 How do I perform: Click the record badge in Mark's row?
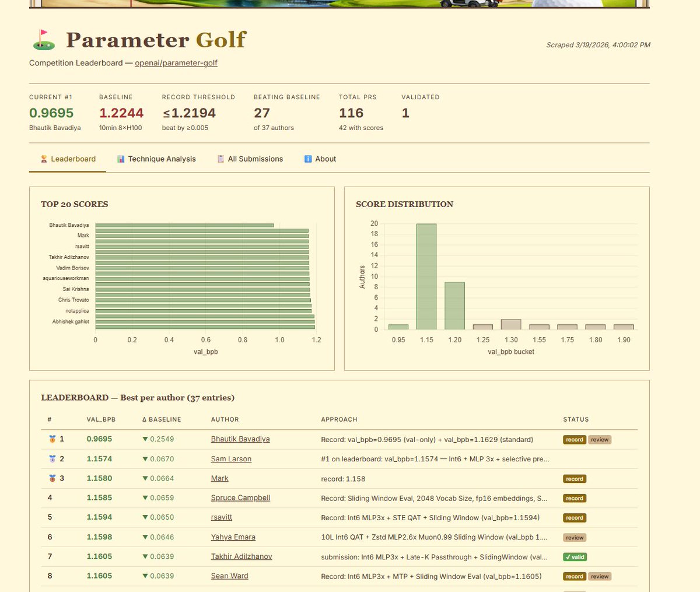(575, 479)
